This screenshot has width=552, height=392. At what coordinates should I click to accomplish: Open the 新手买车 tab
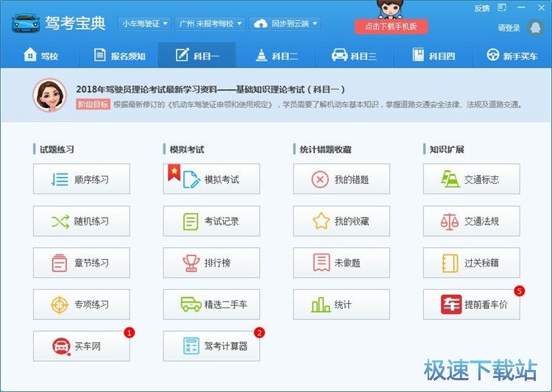click(x=512, y=55)
